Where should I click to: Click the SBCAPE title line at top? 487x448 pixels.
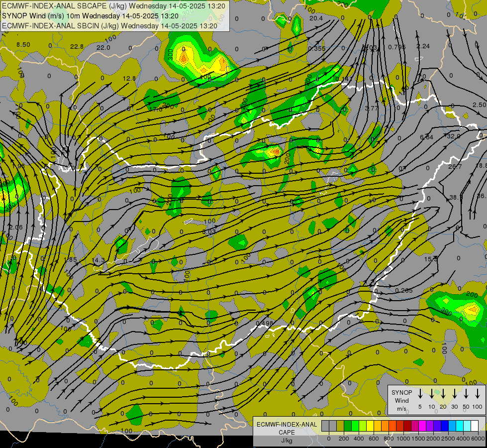coord(113,6)
